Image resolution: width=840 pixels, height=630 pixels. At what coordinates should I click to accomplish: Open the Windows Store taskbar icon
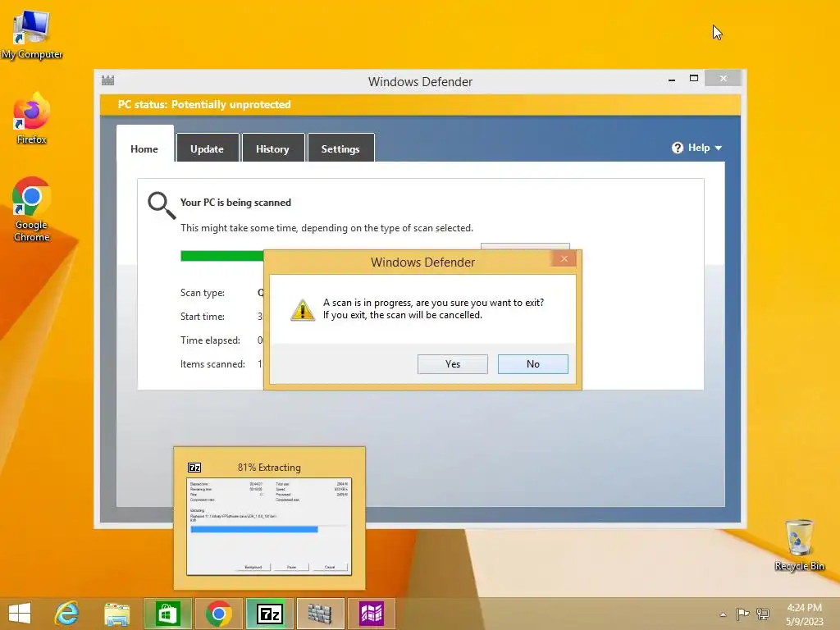coord(167,614)
